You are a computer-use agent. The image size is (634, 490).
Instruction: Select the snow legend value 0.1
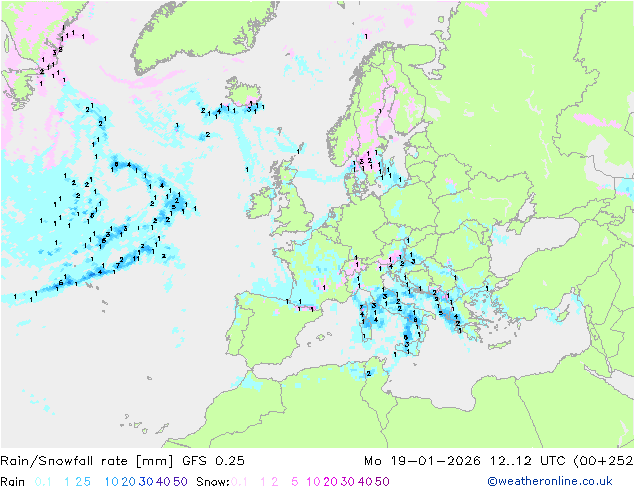pos(239,482)
